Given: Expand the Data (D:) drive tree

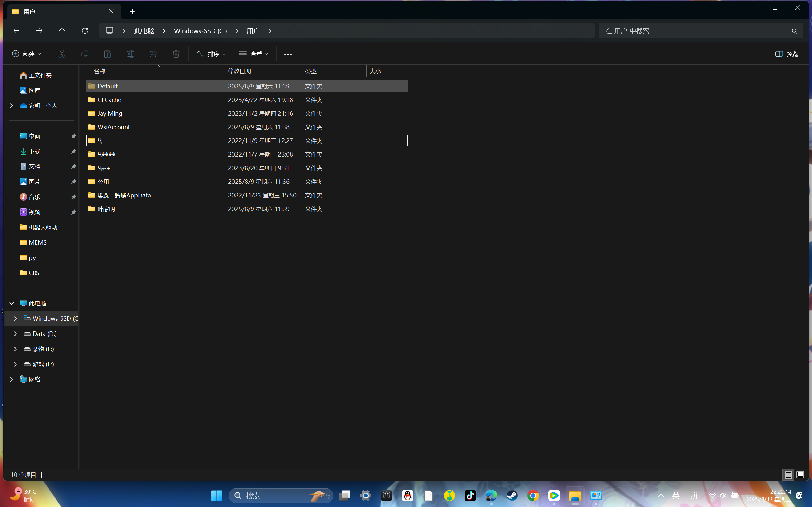Looking at the screenshot, I should [16, 334].
